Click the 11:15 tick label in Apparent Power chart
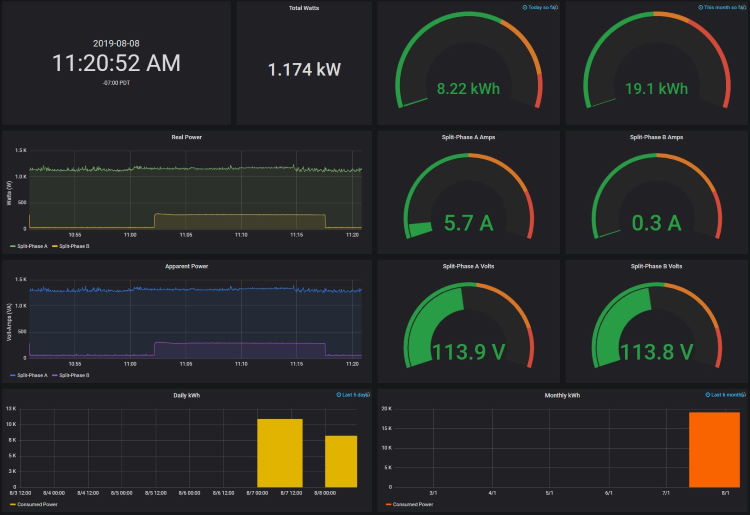Viewport: 750px width, 515px height. (x=296, y=364)
